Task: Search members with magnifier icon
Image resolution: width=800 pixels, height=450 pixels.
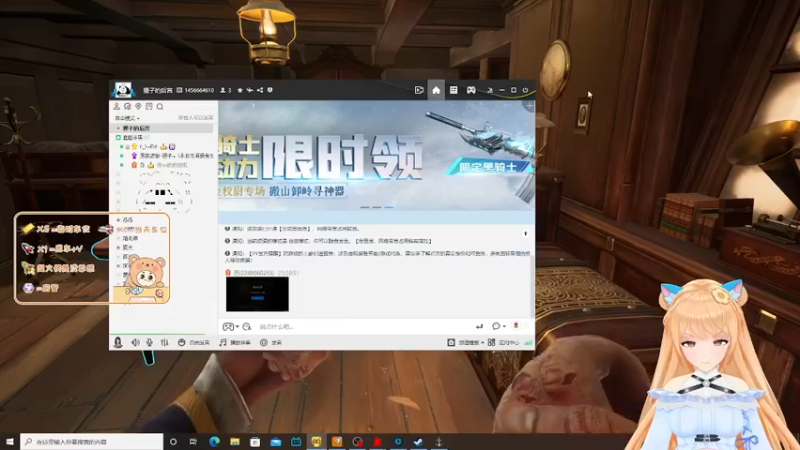Action: pyautogui.click(x=160, y=107)
